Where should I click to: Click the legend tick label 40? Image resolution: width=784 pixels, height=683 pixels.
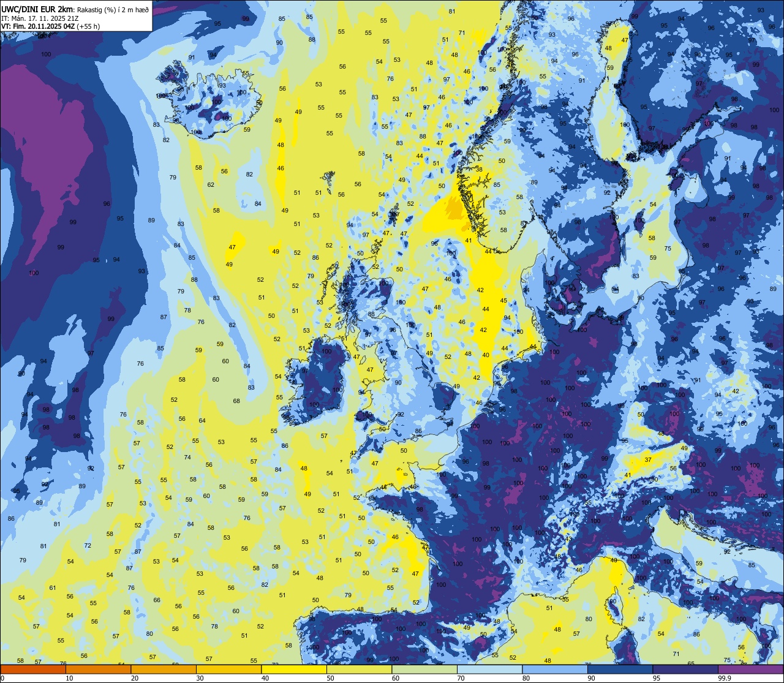[265, 678]
